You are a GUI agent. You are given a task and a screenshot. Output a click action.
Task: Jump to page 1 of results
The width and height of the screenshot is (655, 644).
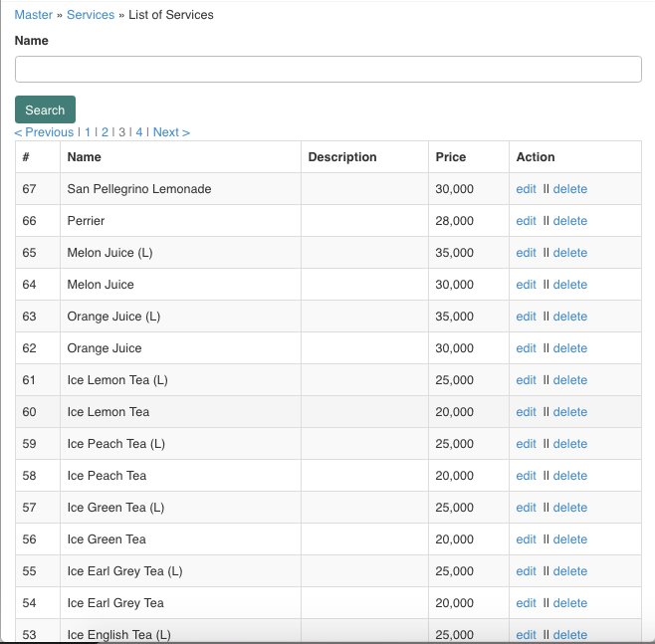pyautogui.click(x=88, y=132)
